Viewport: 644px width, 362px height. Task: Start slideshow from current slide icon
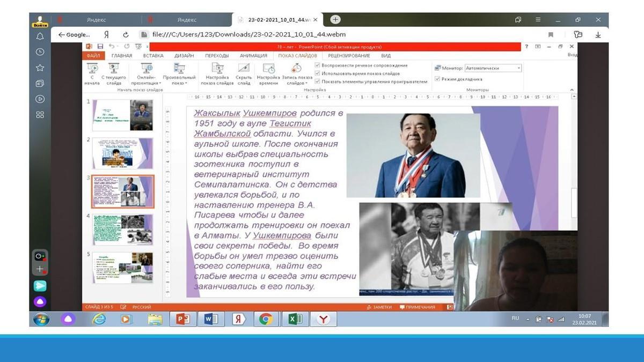click(x=113, y=69)
